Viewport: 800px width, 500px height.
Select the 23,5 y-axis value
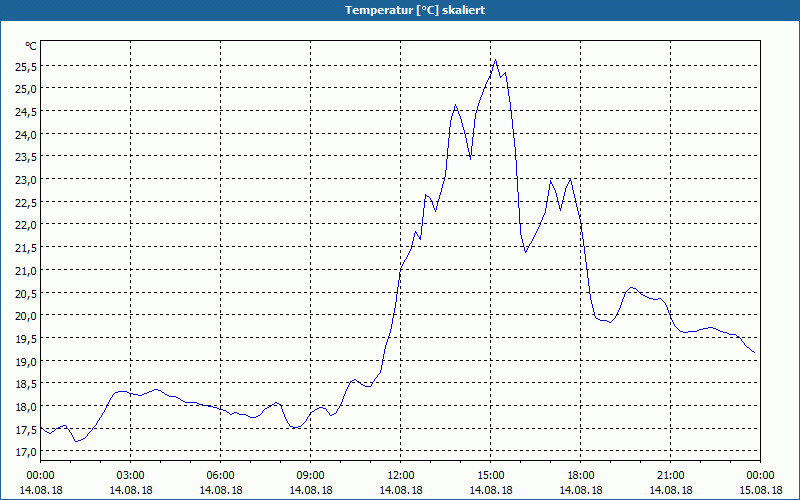(x=26, y=157)
